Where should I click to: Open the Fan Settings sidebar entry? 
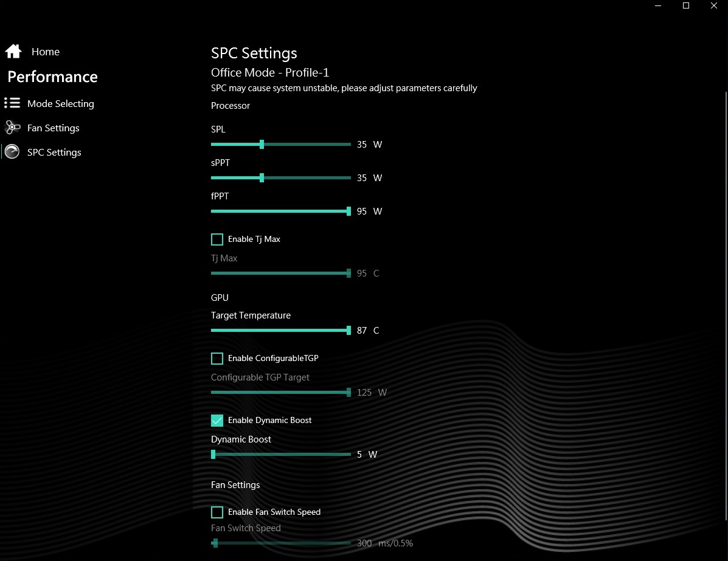pyautogui.click(x=54, y=128)
